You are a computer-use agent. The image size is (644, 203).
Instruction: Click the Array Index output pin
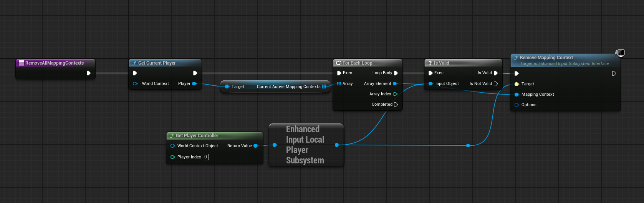coord(395,94)
